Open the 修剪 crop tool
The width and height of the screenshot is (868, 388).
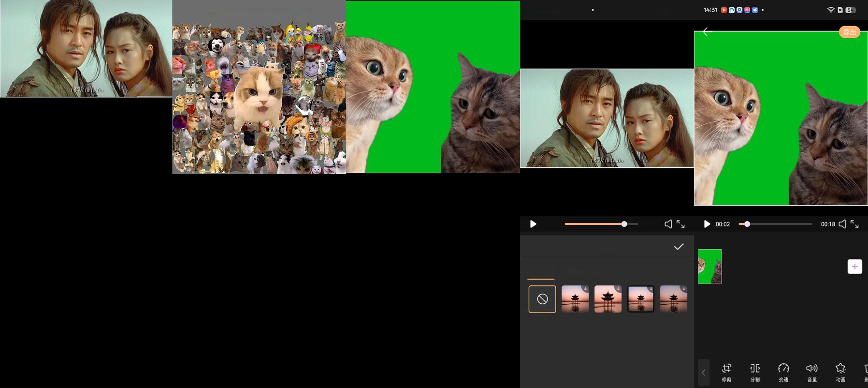coord(726,372)
